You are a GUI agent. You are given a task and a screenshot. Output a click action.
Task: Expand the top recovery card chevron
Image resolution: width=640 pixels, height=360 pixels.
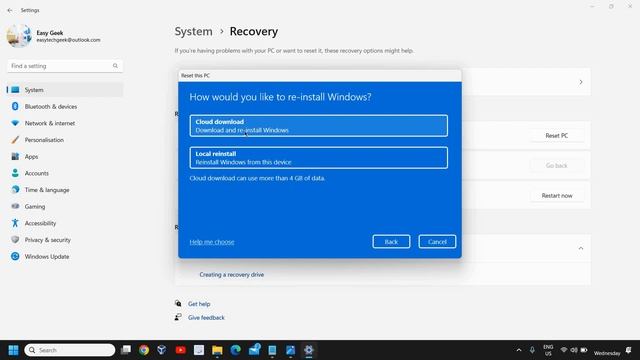[x=581, y=82]
